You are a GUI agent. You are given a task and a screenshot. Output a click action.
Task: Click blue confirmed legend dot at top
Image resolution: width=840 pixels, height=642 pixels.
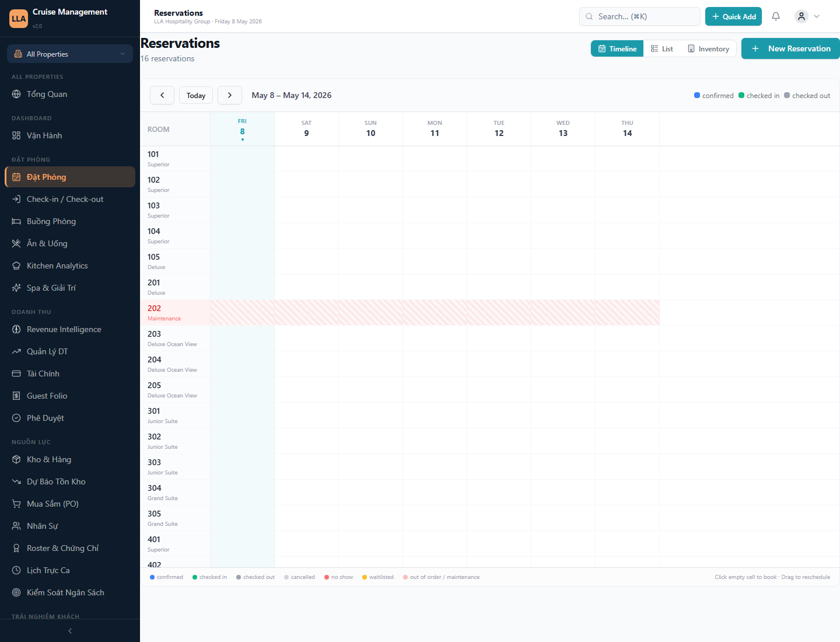coord(697,95)
